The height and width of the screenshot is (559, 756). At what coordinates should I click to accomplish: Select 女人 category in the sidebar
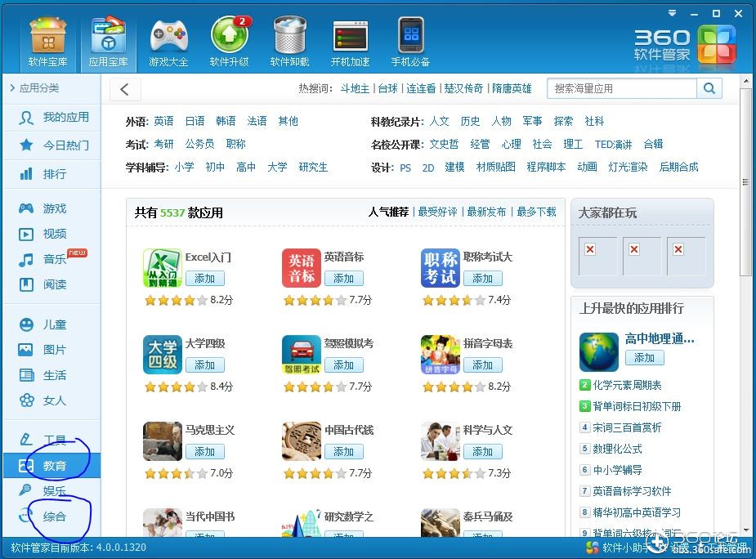(x=52, y=400)
